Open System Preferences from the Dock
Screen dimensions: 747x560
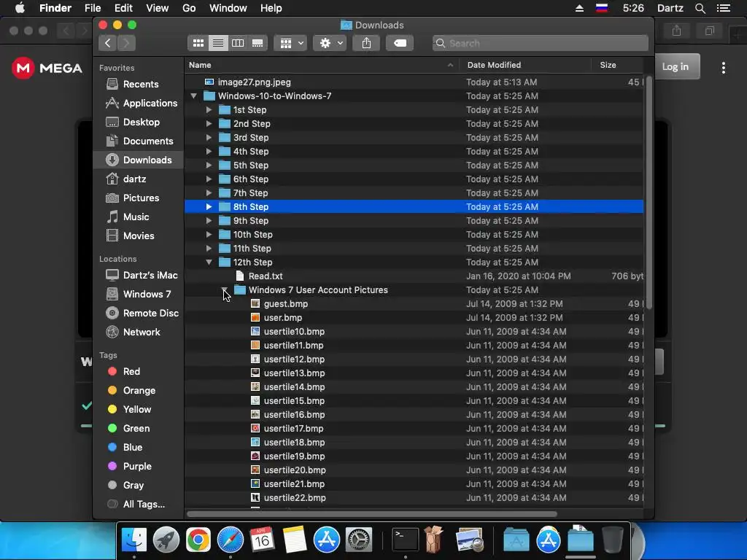point(358,540)
